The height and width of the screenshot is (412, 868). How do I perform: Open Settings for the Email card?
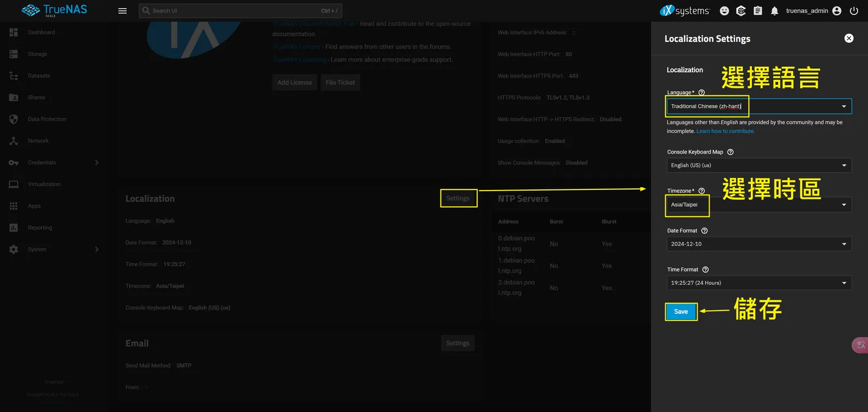[x=458, y=343]
